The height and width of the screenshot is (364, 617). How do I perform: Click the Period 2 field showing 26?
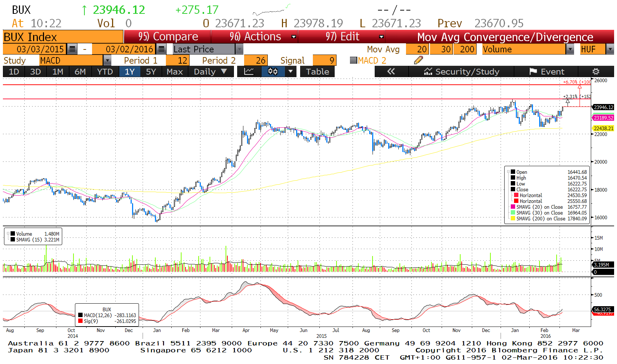(255, 60)
